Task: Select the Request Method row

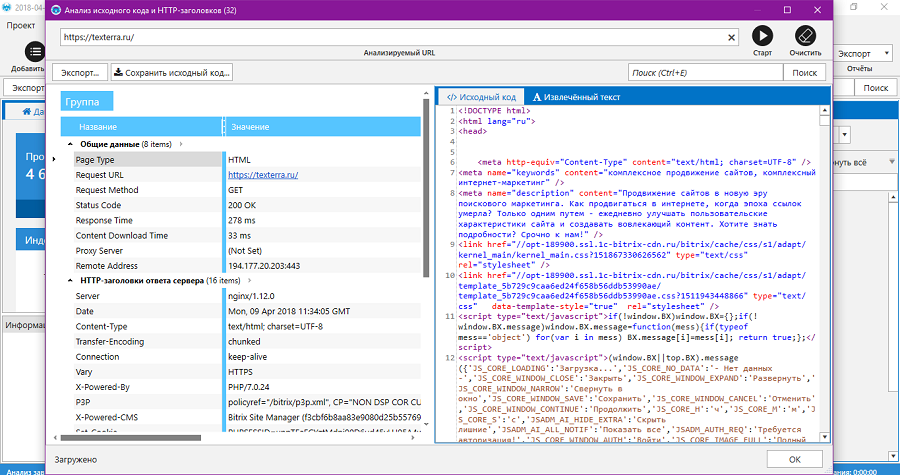Action: click(247, 190)
